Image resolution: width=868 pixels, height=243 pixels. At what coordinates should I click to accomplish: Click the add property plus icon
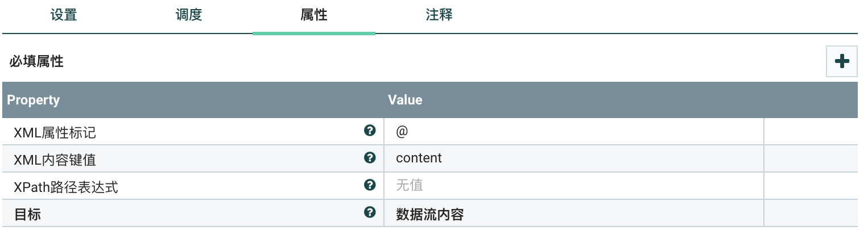point(841,62)
